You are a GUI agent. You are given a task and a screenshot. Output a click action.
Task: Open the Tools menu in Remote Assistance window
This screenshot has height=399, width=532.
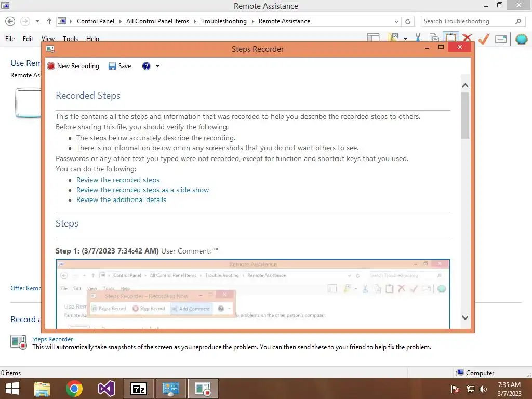70,38
